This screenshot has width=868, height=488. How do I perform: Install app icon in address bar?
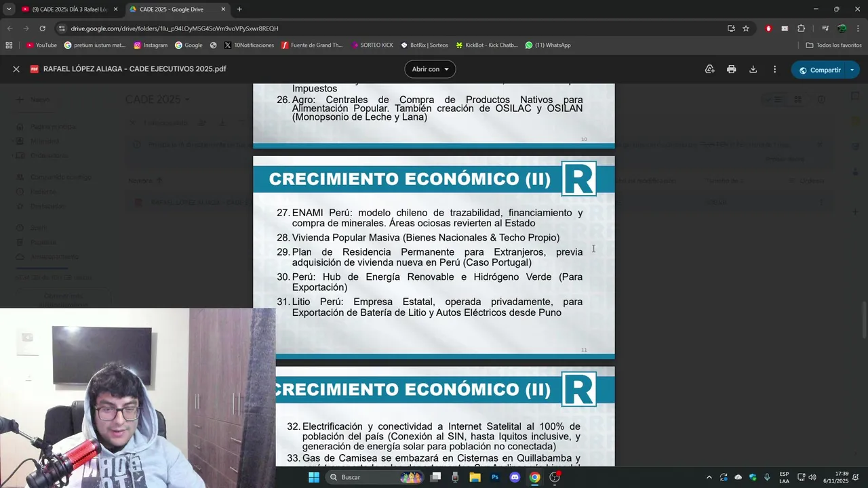coord(731,28)
